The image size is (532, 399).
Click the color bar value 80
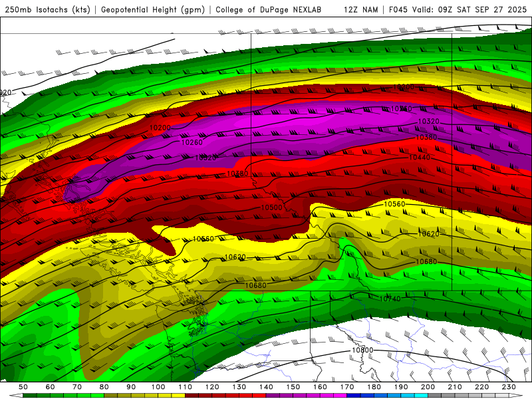point(104,387)
